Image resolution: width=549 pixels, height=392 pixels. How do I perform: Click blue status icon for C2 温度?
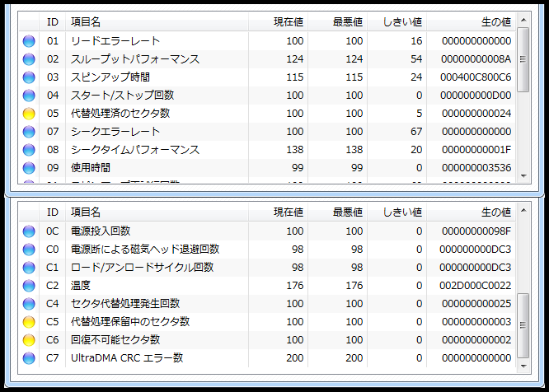click(29, 286)
